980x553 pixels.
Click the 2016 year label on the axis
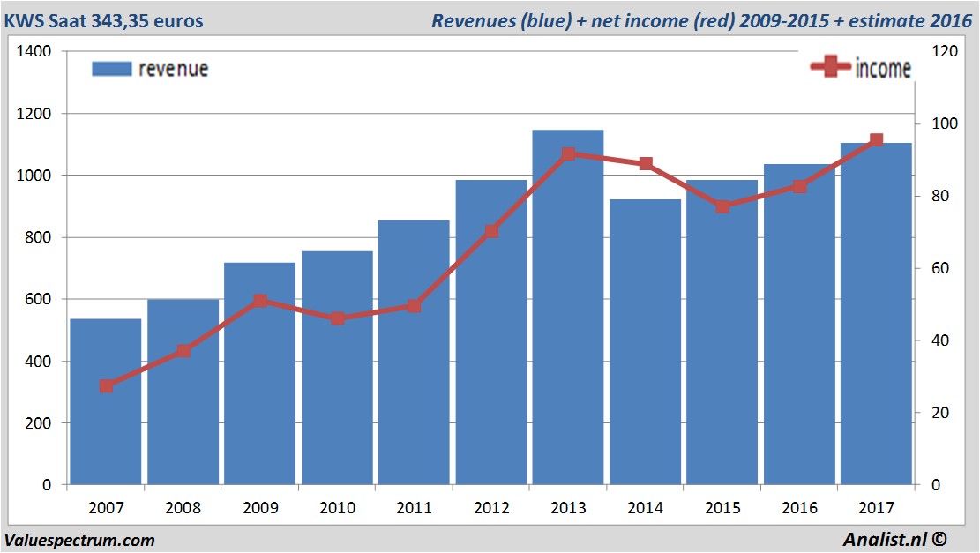[798, 508]
